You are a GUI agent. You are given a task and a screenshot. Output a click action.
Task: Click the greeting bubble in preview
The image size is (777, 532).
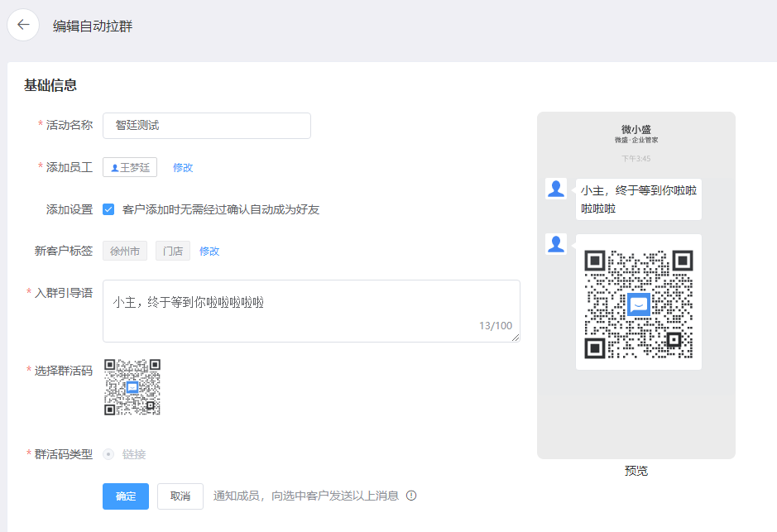(638, 199)
